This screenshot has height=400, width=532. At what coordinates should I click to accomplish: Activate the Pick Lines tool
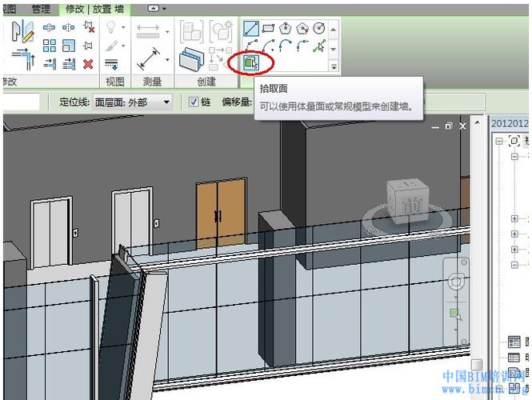point(319,46)
